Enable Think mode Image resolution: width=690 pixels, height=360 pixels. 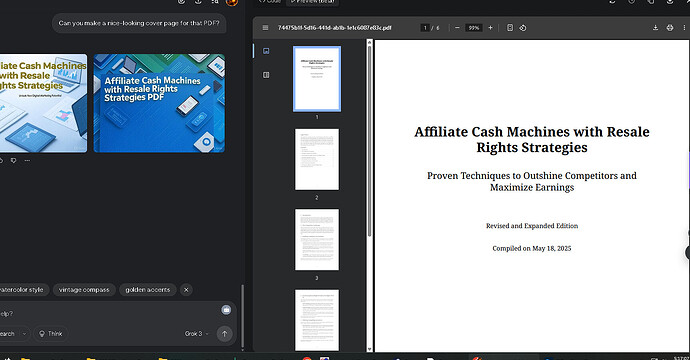[51, 334]
